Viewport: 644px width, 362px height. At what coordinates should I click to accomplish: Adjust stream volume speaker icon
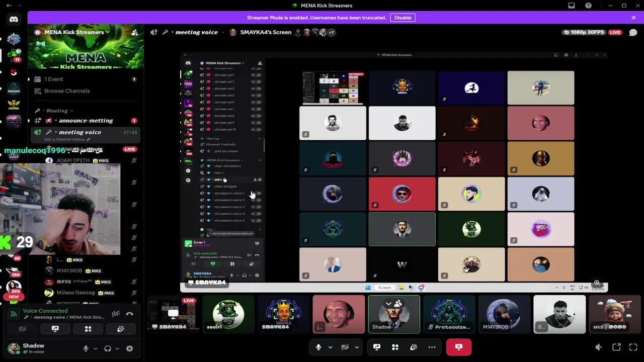[x=598, y=347]
